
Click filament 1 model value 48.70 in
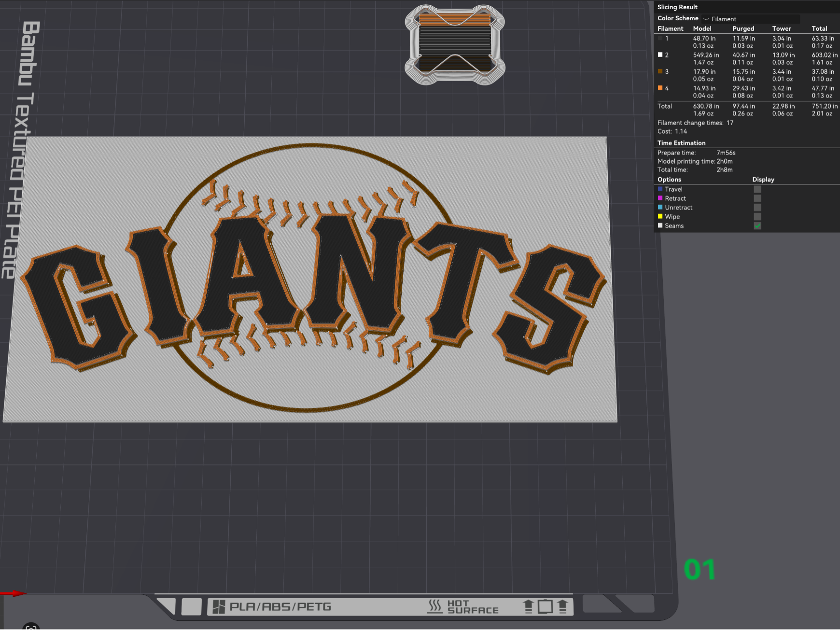pyautogui.click(x=704, y=39)
